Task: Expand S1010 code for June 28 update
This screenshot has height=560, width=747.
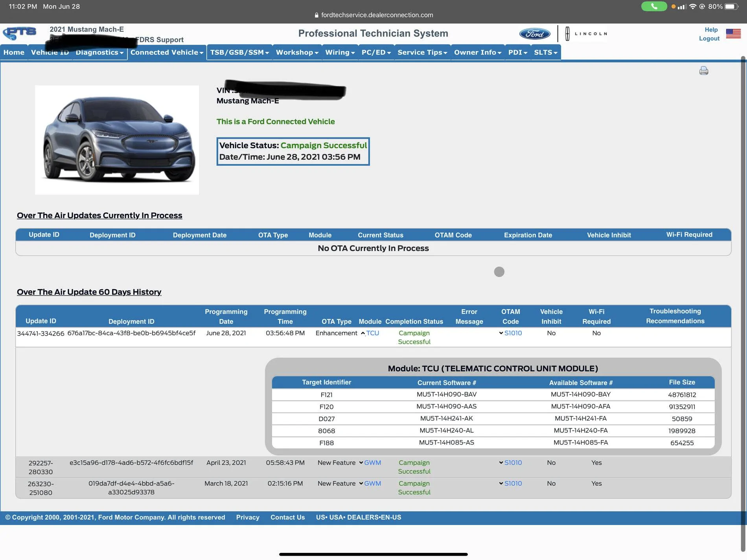Action: [x=501, y=333]
